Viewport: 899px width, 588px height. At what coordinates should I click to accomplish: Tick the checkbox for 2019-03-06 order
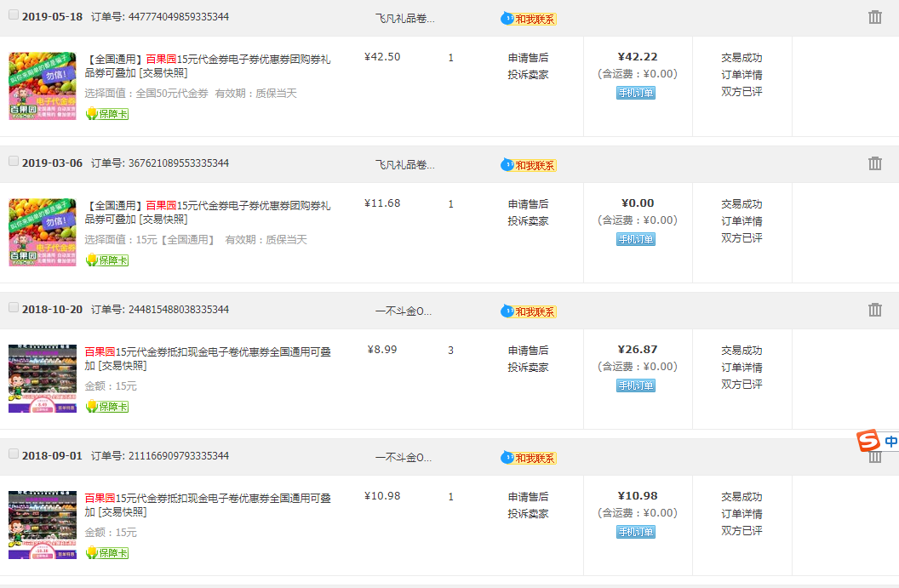[14, 161]
